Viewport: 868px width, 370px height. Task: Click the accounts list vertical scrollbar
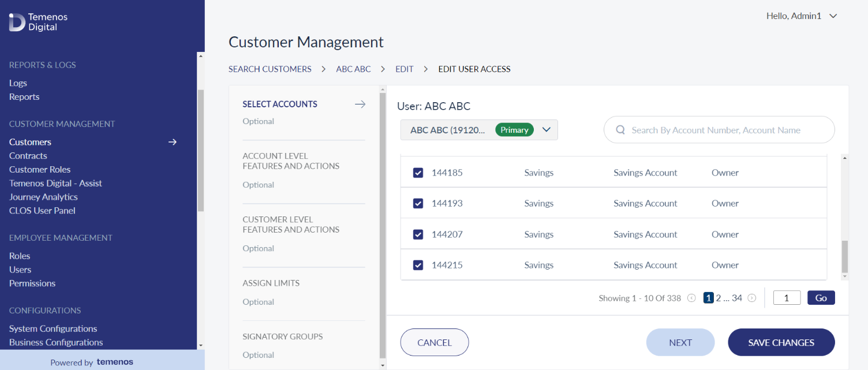(x=845, y=257)
